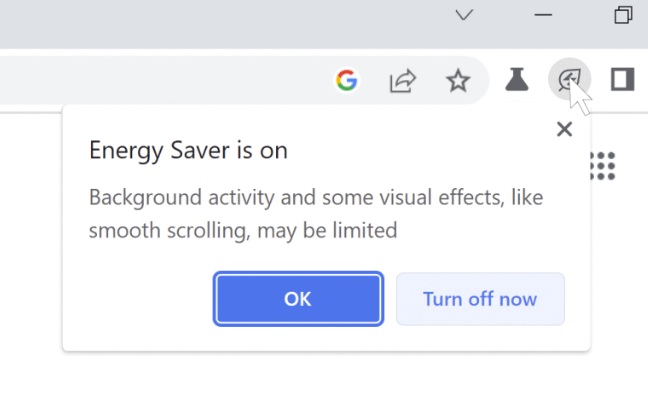Screen dimensions: 648x395
Task: Close the Energy Saver popup with X
Action: pyautogui.click(x=564, y=129)
